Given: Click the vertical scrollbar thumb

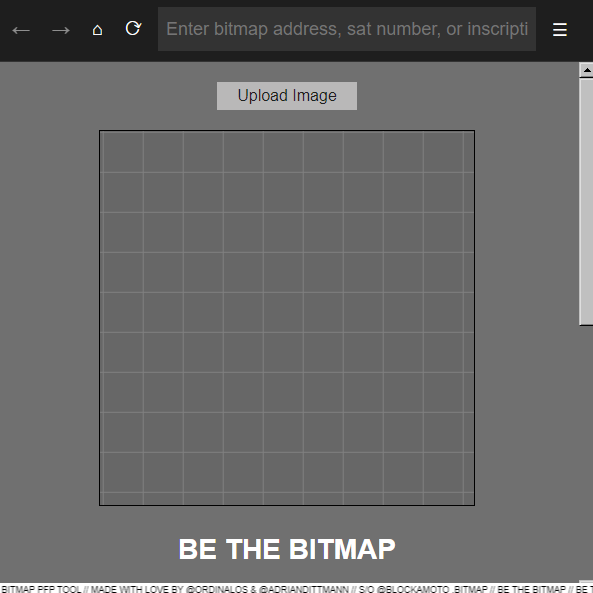Looking at the screenshot, I should [x=586, y=201].
